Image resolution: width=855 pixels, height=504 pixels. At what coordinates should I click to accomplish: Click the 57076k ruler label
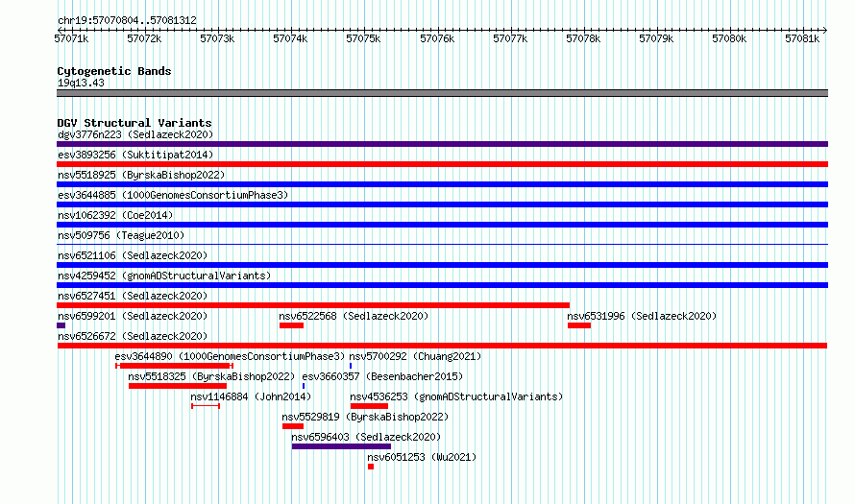tap(437, 38)
